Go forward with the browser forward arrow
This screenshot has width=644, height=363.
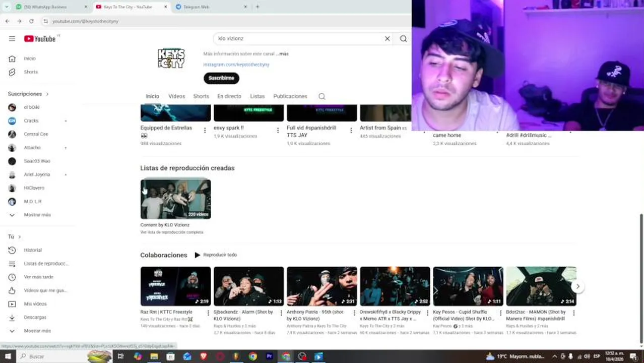pyautogui.click(x=19, y=21)
